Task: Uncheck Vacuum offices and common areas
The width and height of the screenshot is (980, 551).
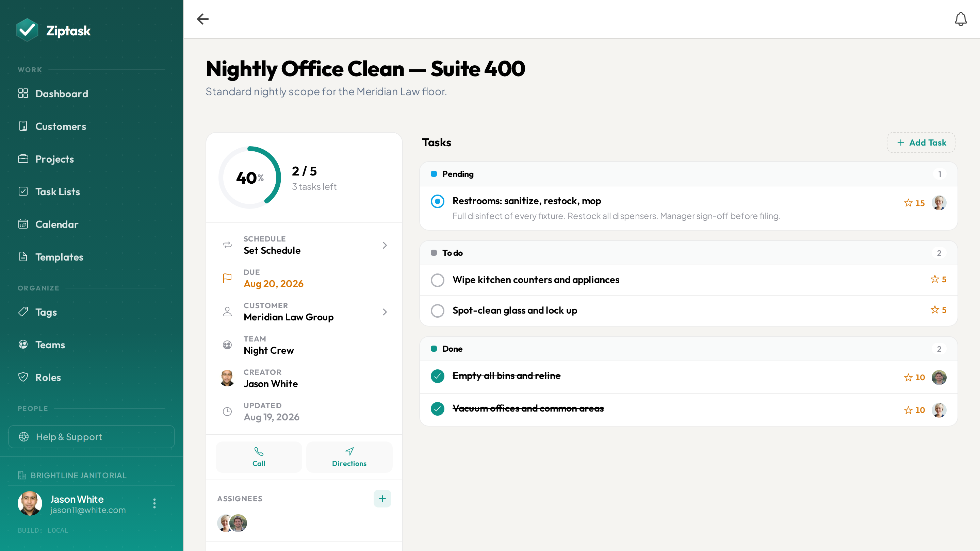Action: pos(438,409)
